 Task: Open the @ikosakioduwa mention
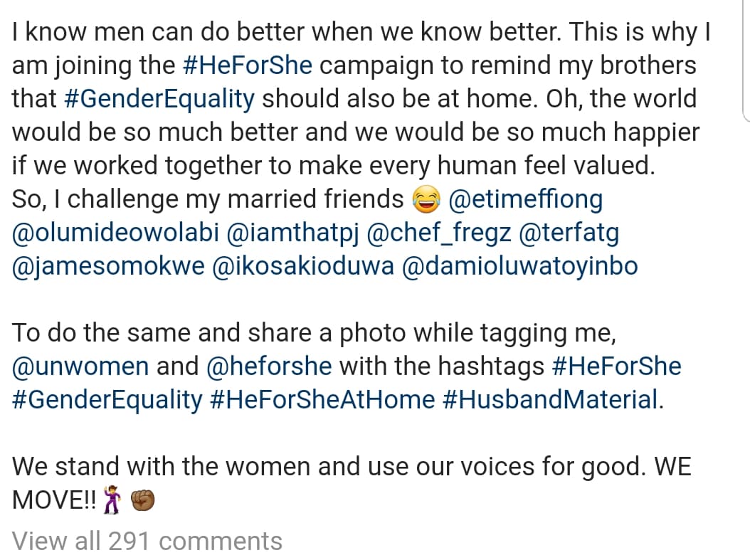(302, 266)
